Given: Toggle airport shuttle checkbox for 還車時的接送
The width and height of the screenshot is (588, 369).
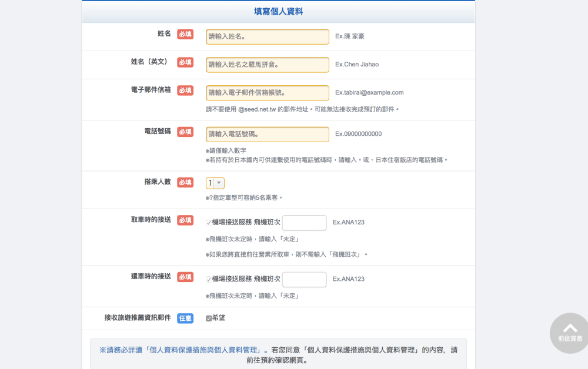Looking at the screenshot, I should pyautogui.click(x=209, y=279).
